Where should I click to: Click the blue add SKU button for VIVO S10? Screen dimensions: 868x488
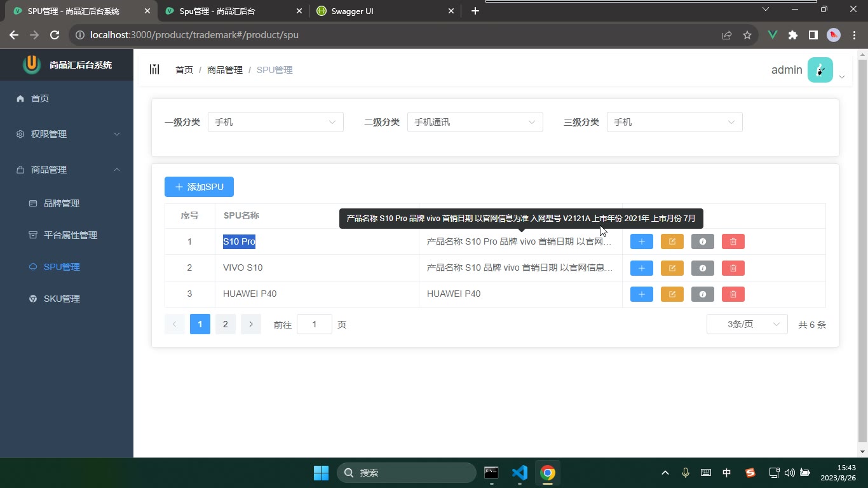pos(641,268)
